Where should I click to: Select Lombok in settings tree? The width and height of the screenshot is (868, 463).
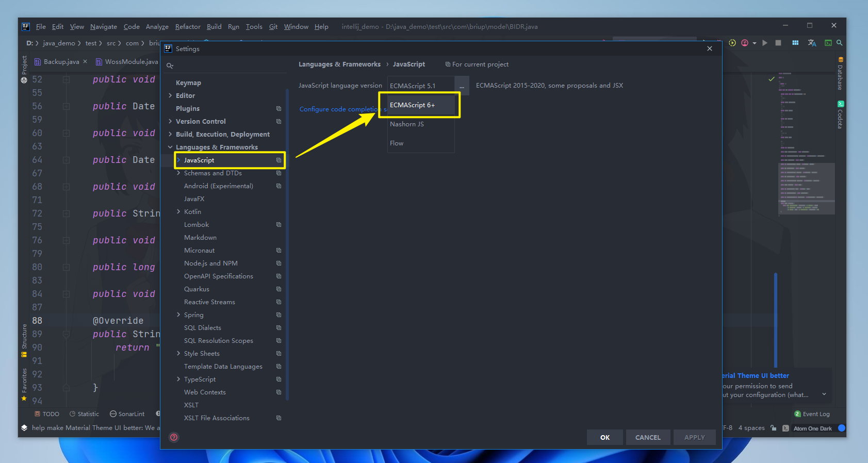coord(196,225)
